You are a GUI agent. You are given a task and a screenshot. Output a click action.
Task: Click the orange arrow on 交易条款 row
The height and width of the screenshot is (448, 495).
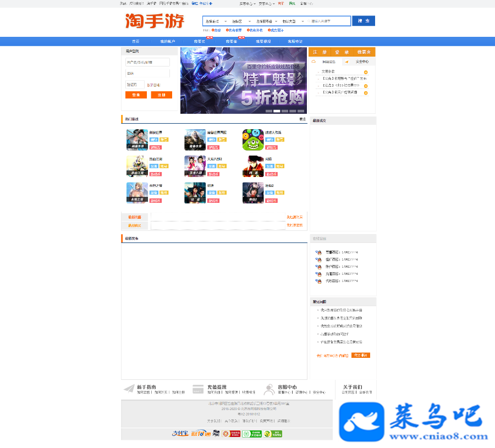pyautogui.click(x=366, y=72)
